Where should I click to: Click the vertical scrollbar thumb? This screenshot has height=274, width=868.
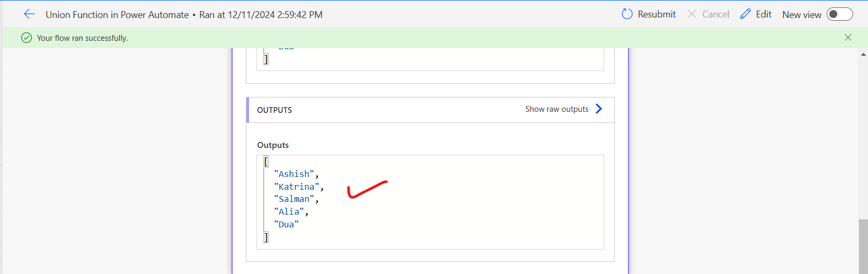pyautogui.click(x=863, y=245)
